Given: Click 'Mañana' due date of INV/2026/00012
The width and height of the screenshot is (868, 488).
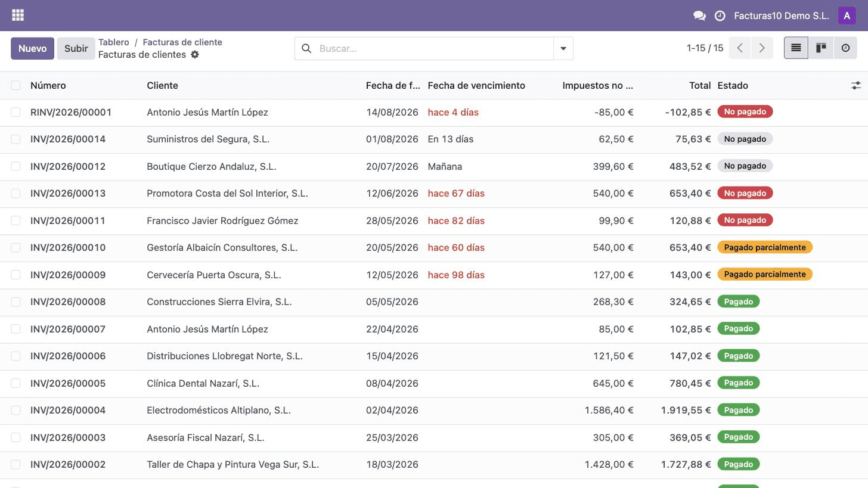Looking at the screenshot, I should point(445,167).
